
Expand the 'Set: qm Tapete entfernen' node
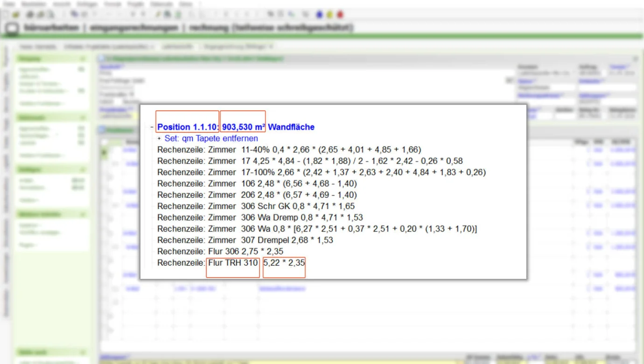pos(159,139)
